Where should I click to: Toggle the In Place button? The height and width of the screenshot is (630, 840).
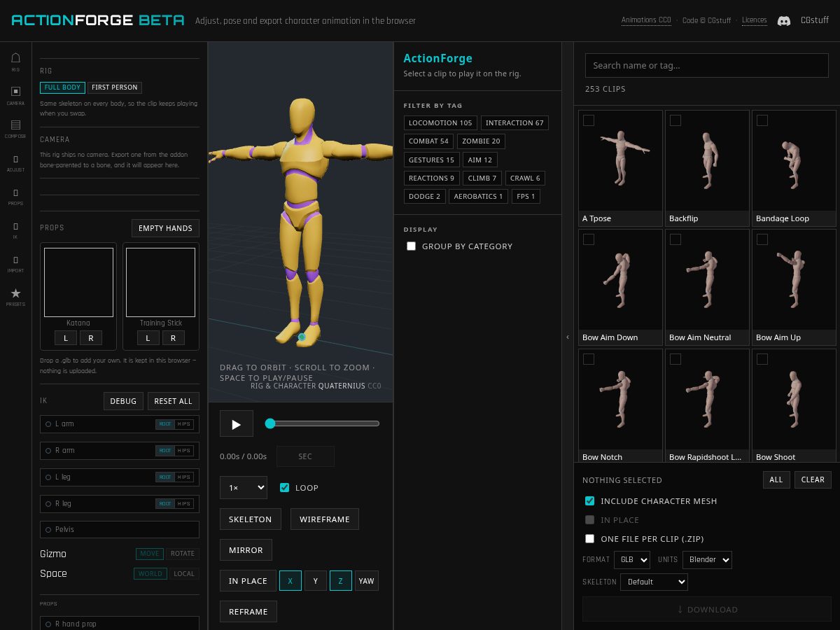click(248, 581)
